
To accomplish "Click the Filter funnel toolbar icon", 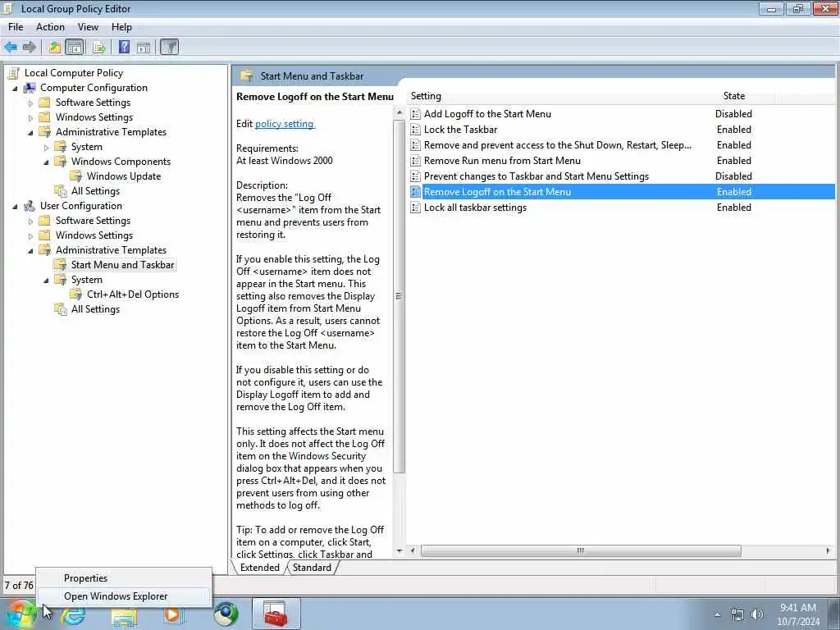I will tap(169, 47).
